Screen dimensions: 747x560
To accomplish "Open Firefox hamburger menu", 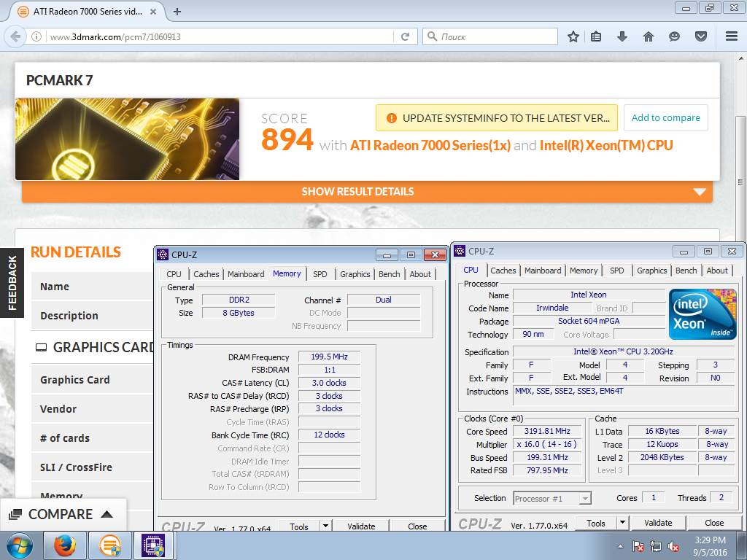I will point(732,36).
